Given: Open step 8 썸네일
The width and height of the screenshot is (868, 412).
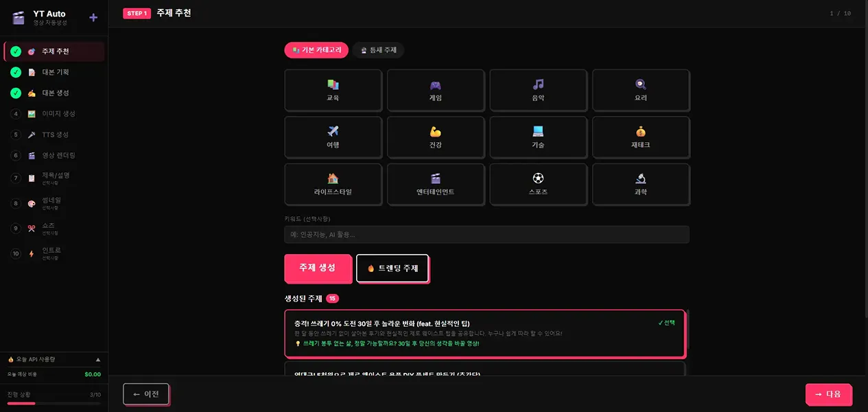Looking at the screenshot, I should click(54, 203).
